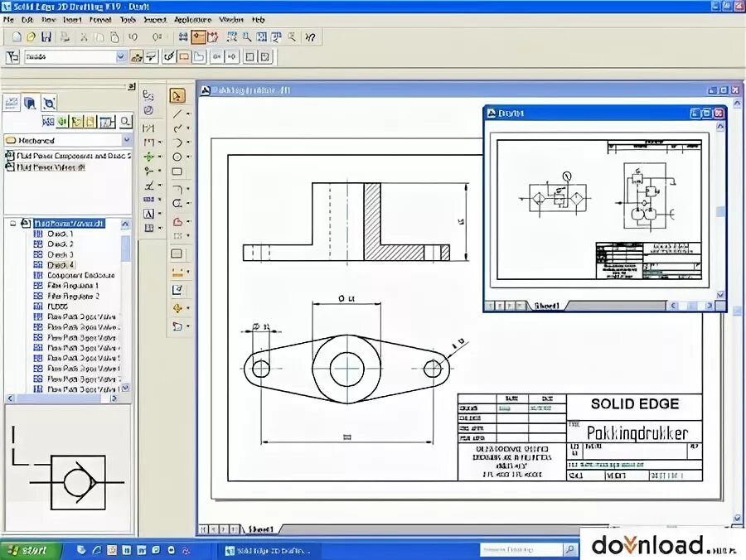Open the Fillet tool flyout arrow
The image size is (746, 560).
coord(188,189)
